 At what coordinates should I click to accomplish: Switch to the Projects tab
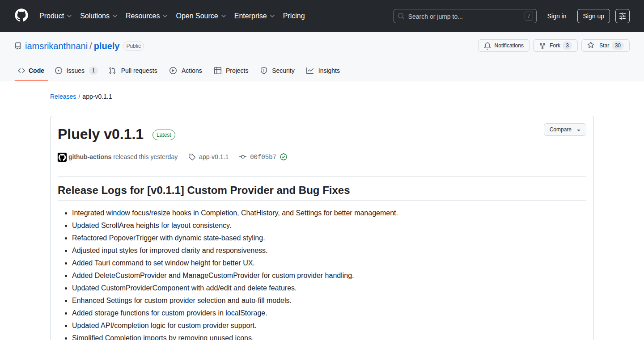pyautogui.click(x=231, y=71)
